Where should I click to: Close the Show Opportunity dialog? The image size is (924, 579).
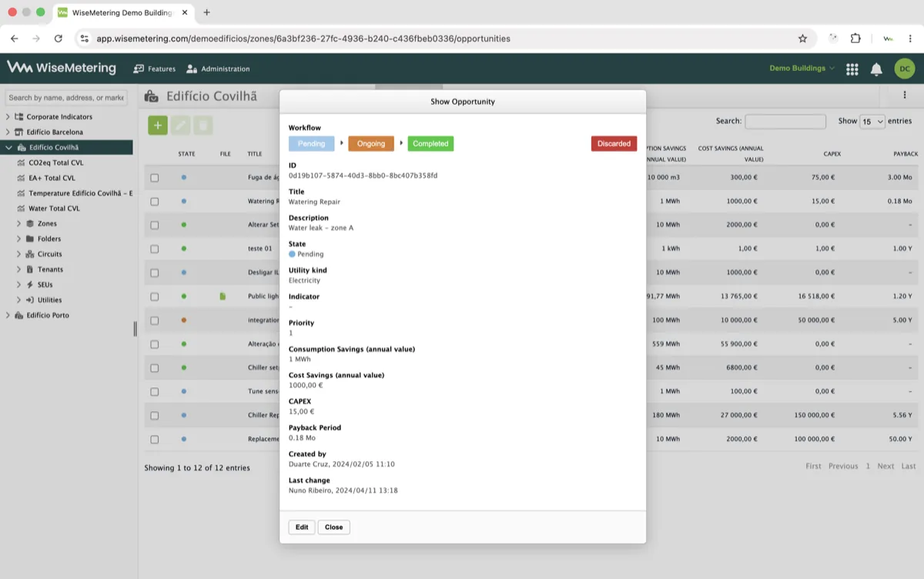[334, 527]
